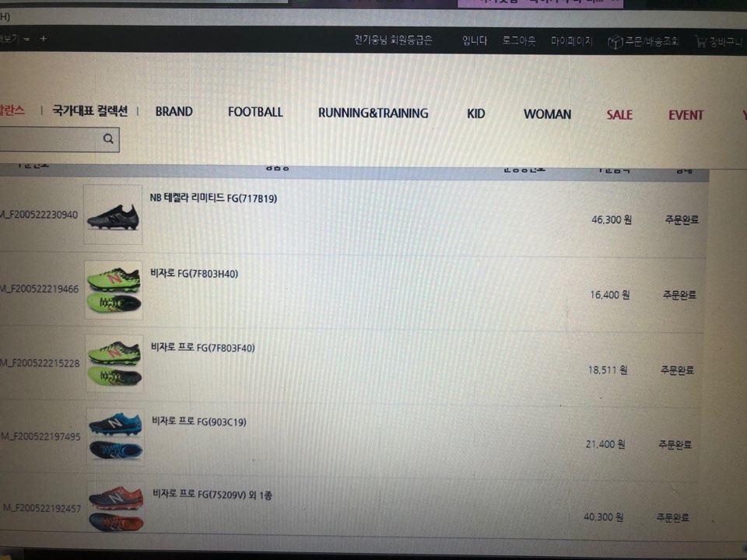Open the BRAND menu
This screenshot has height=560, width=747.
tap(174, 111)
